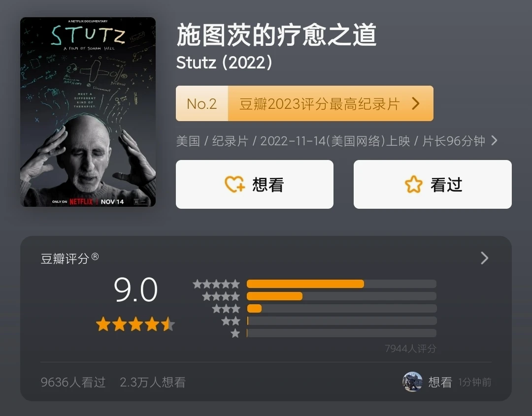Tap the five-star rating row icon
The height and width of the screenshot is (416, 532).
click(216, 284)
